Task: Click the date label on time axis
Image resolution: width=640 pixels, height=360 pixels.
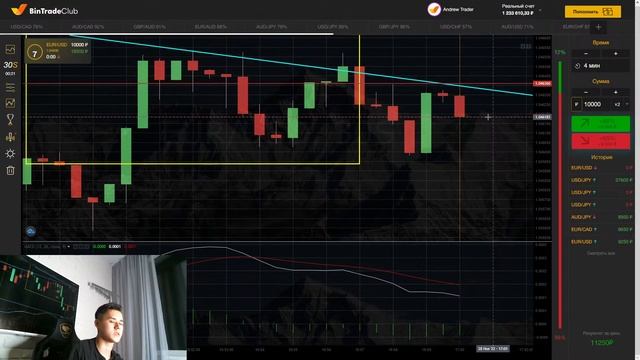Action: click(x=493, y=349)
